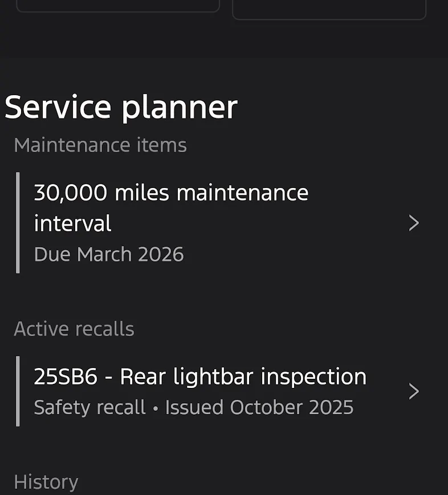Select the Active recalls section label
Viewport: 448px width, 495px height.
point(74,329)
